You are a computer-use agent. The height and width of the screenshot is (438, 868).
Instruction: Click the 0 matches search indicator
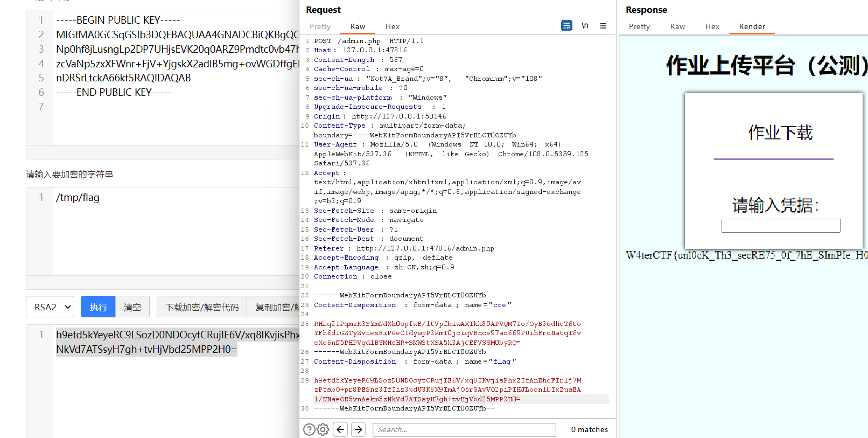point(589,429)
